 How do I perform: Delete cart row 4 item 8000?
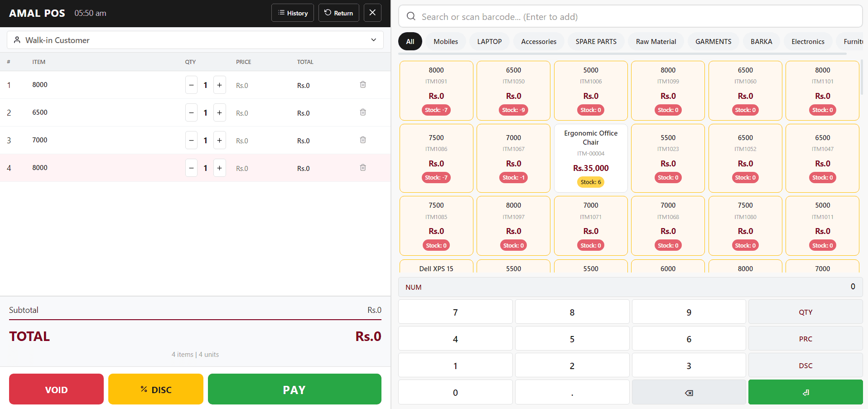click(x=363, y=168)
